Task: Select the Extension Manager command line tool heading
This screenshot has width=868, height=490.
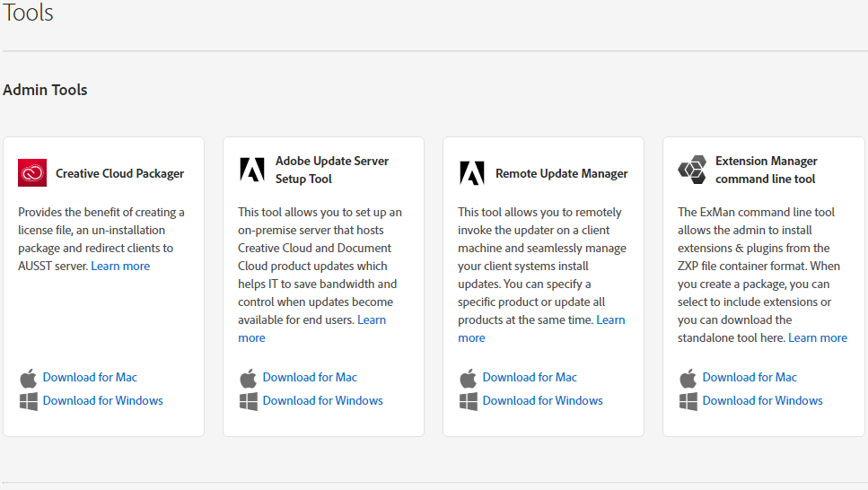Action: (766, 170)
